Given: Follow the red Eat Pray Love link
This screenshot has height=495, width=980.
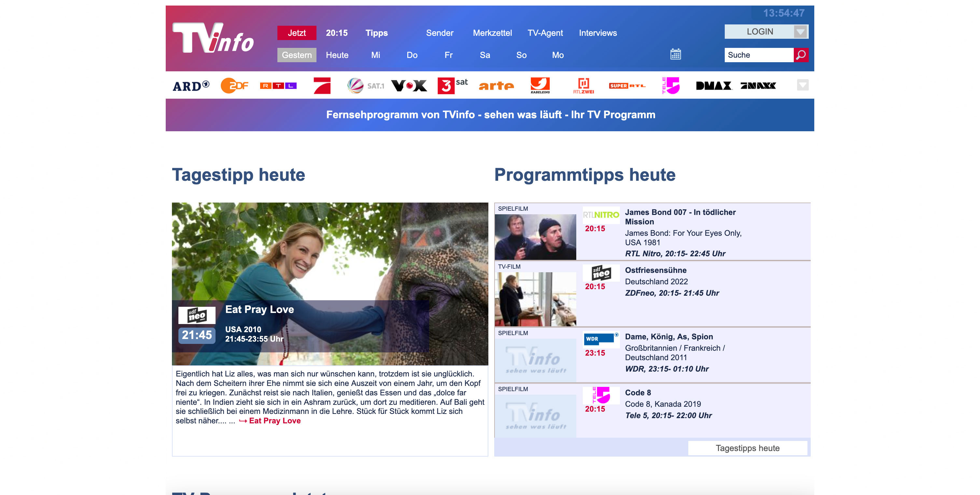Looking at the screenshot, I should (x=275, y=421).
